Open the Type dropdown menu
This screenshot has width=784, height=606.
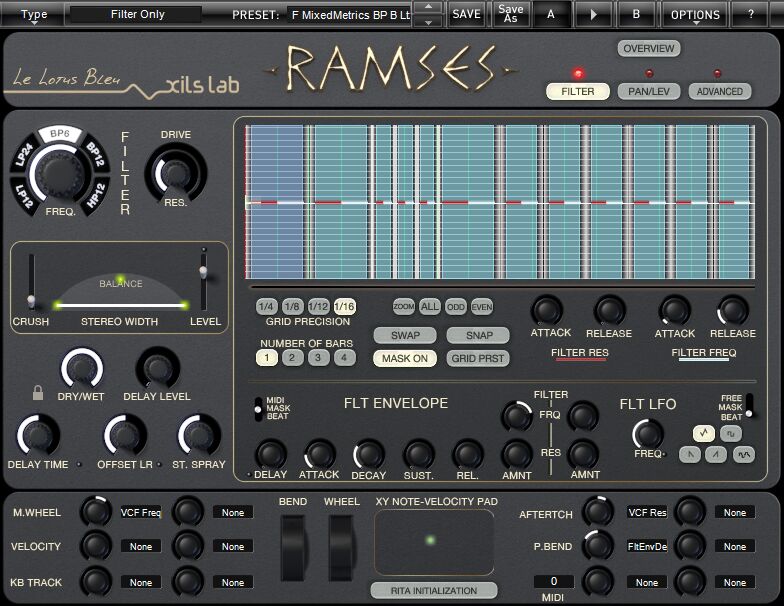click(x=34, y=14)
